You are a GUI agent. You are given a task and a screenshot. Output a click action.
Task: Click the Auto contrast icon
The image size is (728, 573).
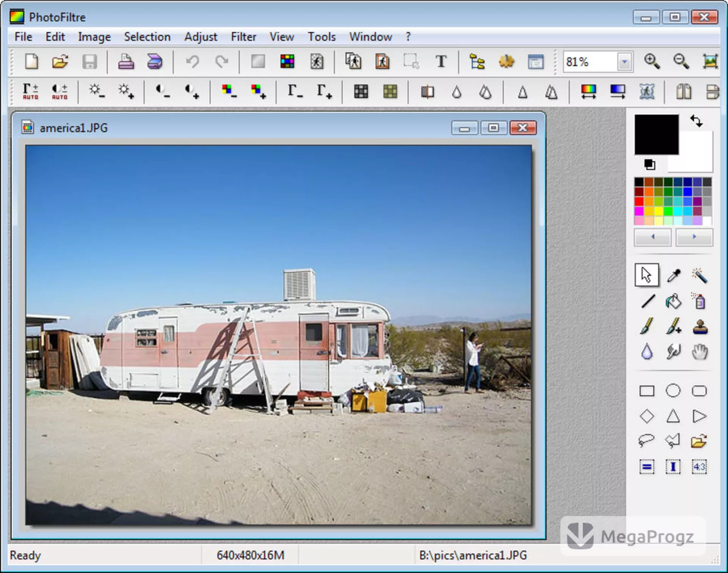(60, 91)
